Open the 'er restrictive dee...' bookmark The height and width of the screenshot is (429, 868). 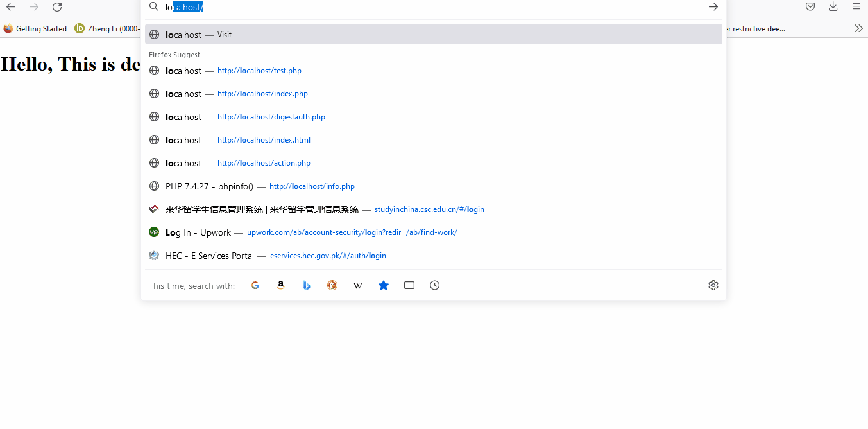click(756, 29)
